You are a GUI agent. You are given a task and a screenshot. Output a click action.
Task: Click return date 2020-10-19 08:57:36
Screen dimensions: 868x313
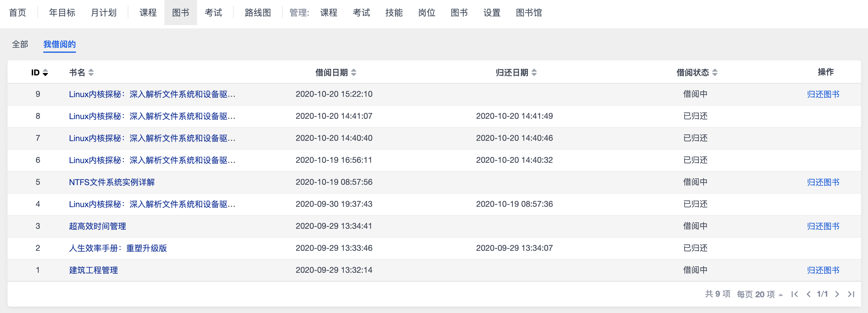point(515,204)
